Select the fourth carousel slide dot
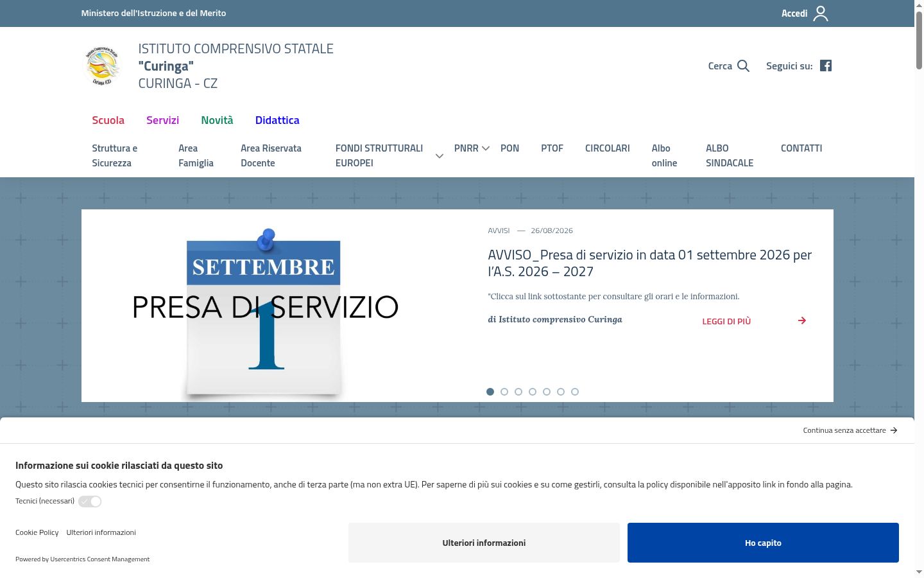The width and height of the screenshot is (924, 578). 533,392
